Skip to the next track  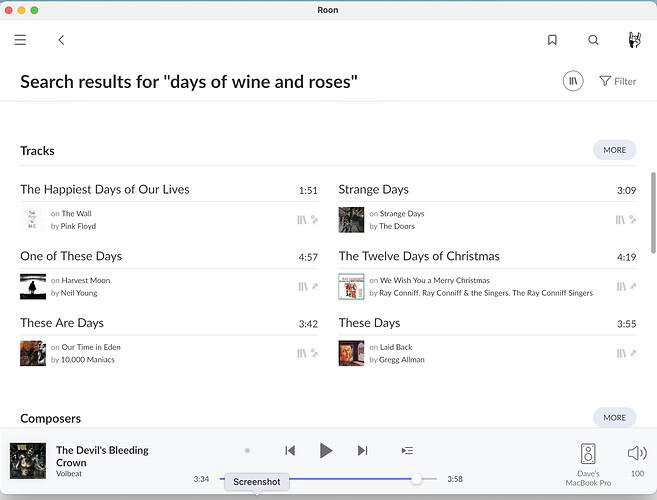[362, 451]
